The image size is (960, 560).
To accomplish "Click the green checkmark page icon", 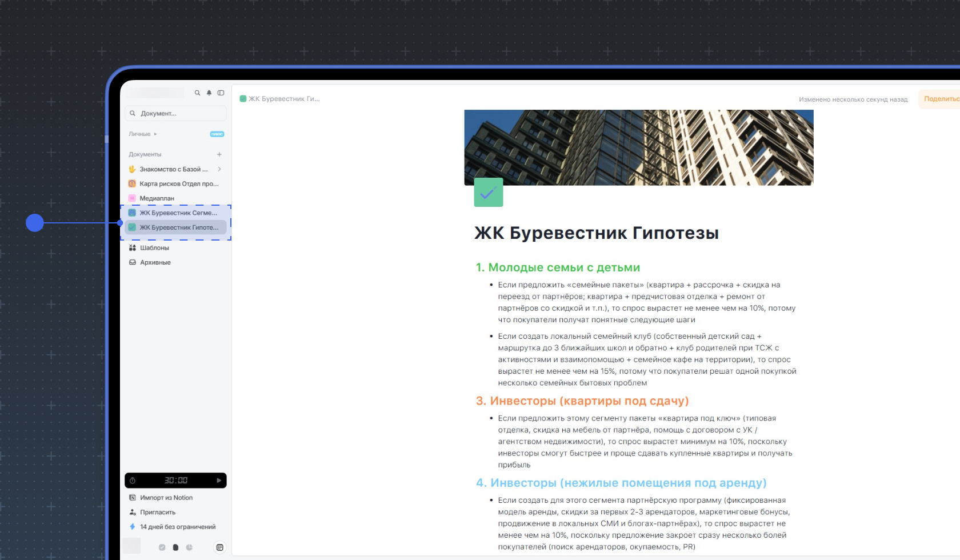I will click(489, 193).
